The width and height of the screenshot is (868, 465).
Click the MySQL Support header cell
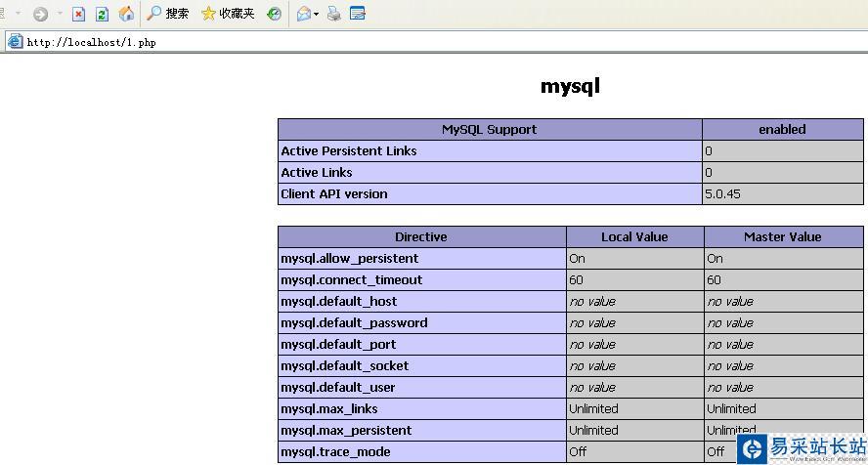490,129
